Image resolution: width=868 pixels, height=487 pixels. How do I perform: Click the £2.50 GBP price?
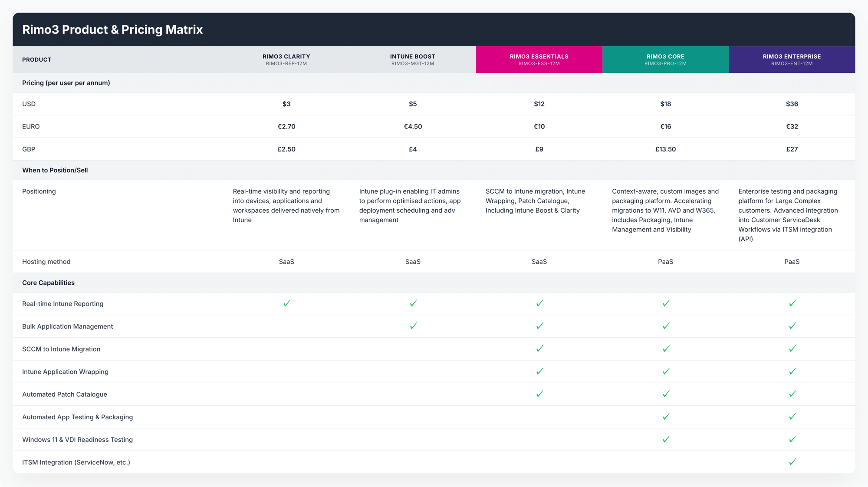[x=286, y=149]
